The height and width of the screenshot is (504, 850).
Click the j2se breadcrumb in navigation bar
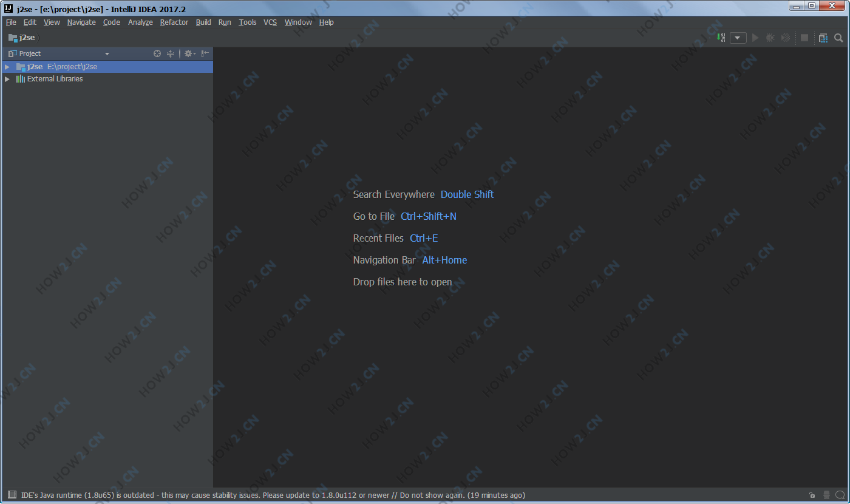click(22, 38)
